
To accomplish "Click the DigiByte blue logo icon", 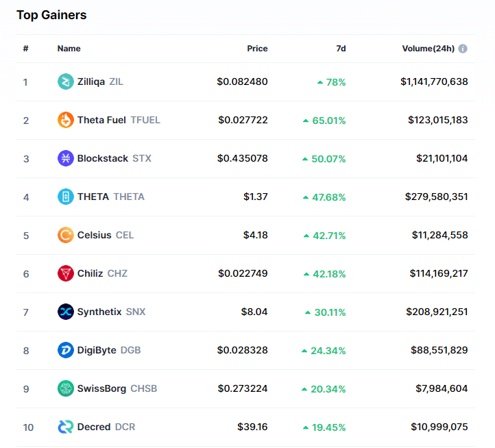I will [65, 350].
